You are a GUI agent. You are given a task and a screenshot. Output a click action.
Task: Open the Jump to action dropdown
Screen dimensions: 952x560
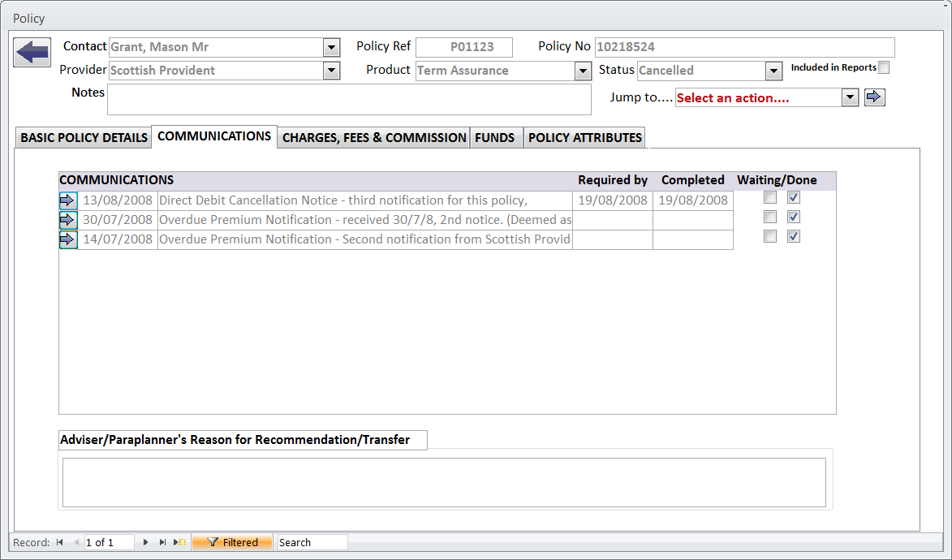click(x=850, y=98)
